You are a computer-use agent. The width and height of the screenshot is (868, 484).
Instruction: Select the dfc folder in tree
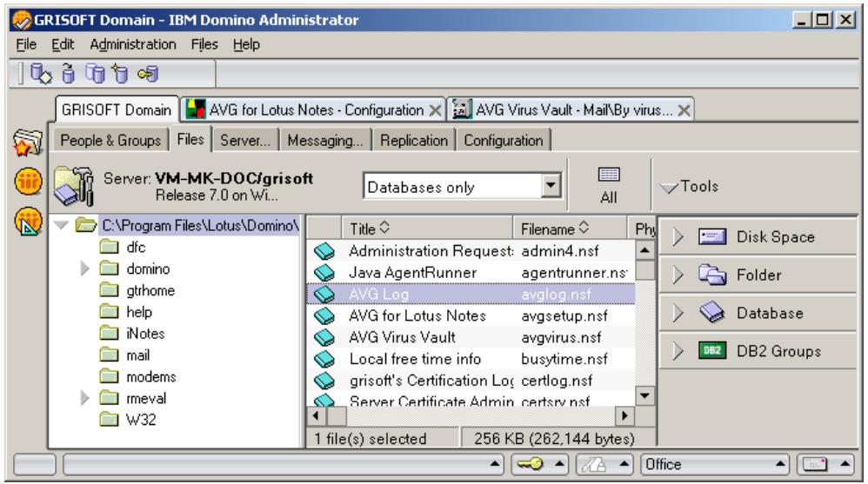coord(136,248)
